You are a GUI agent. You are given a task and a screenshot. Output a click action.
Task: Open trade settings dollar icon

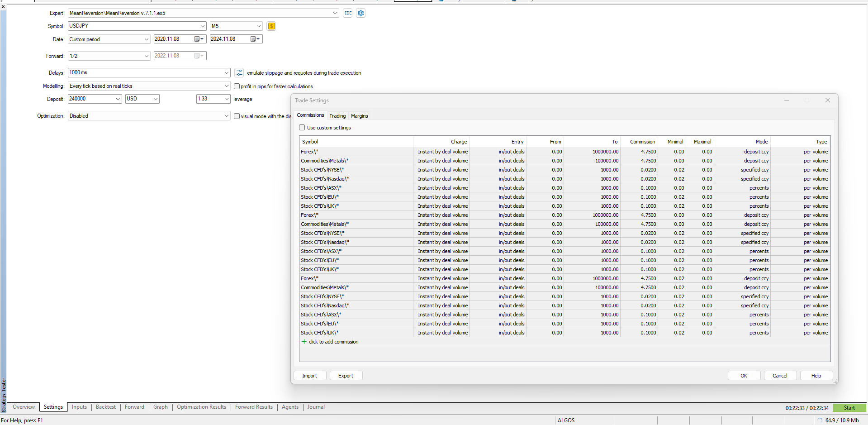coord(271,26)
